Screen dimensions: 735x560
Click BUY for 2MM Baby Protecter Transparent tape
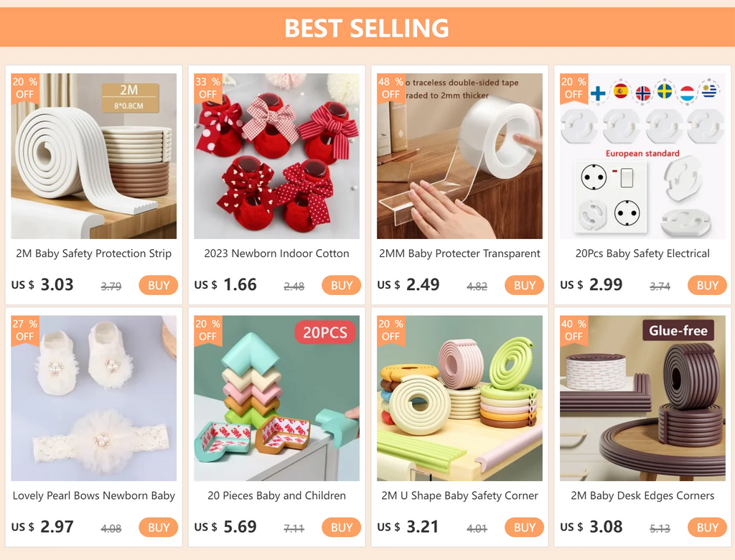(525, 285)
